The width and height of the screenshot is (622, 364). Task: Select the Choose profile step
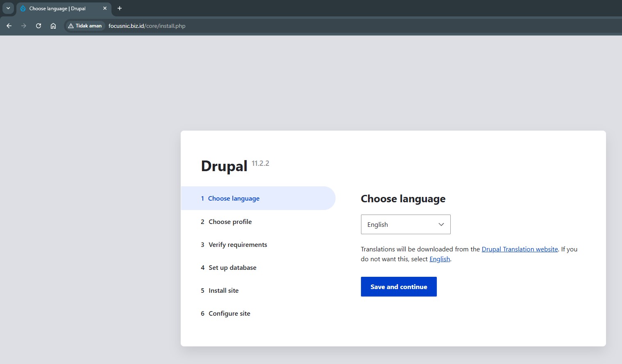tap(230, 222)
